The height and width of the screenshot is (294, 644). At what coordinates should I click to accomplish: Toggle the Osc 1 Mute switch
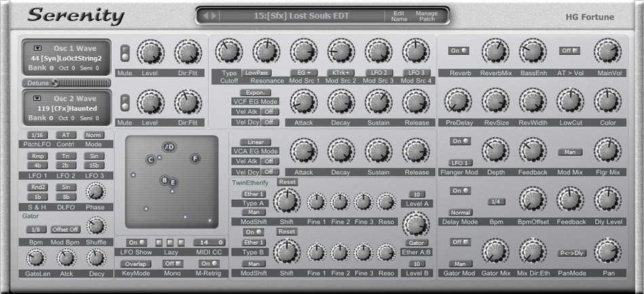(125, 54)
